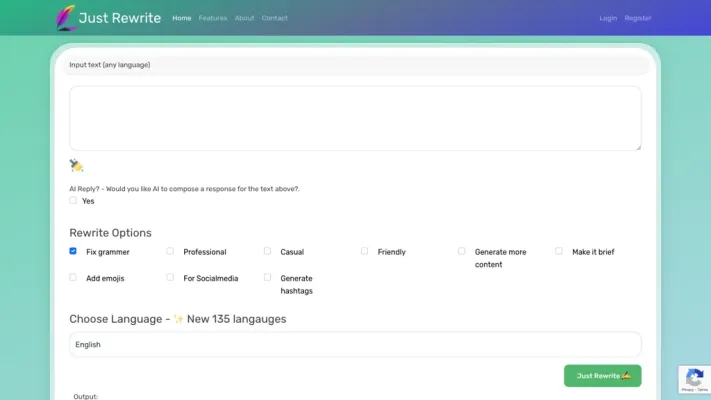
Task: Enable the AI Reply Yes checkbox
Action: click(x=73, y=200)
